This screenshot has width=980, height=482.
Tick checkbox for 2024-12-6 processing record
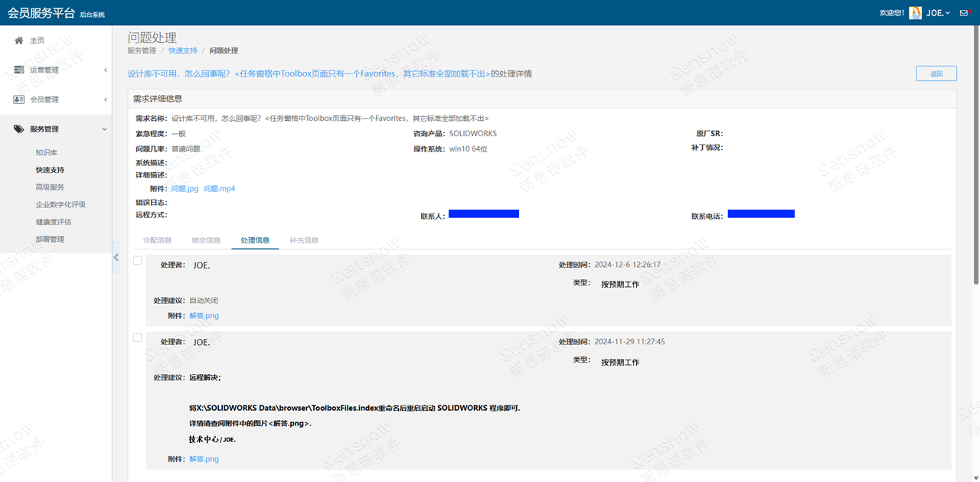[138, 261]
